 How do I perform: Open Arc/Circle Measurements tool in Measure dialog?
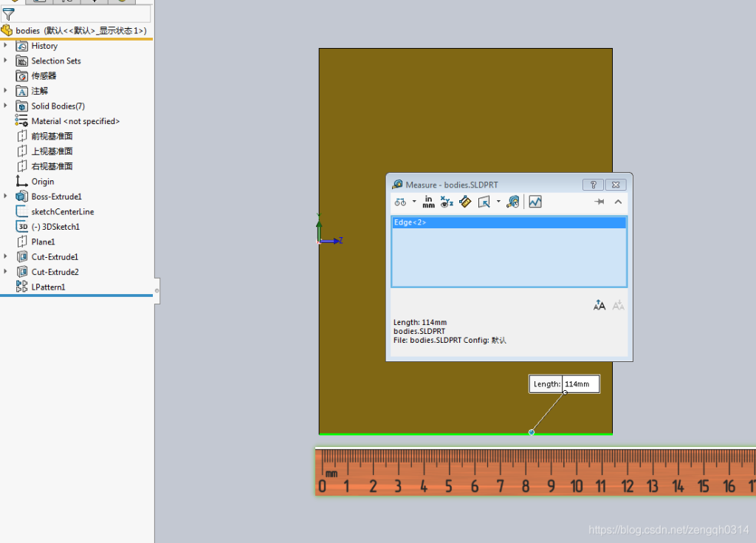(x=400, y=202)
